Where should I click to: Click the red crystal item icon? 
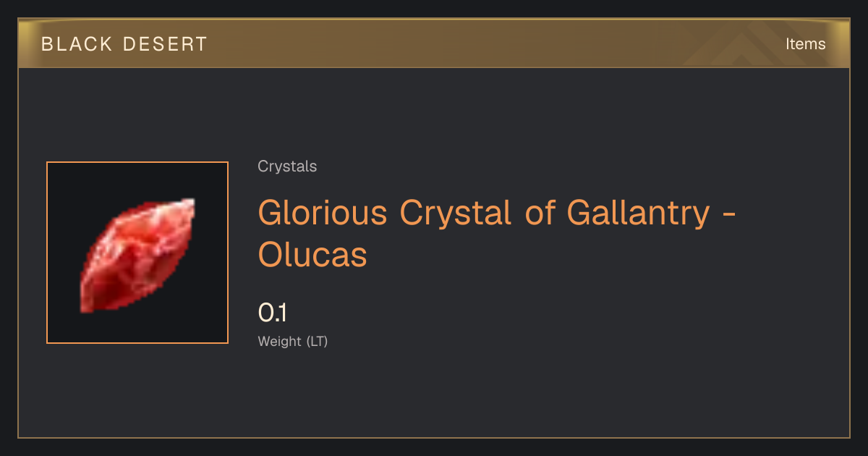pos(137,253)
